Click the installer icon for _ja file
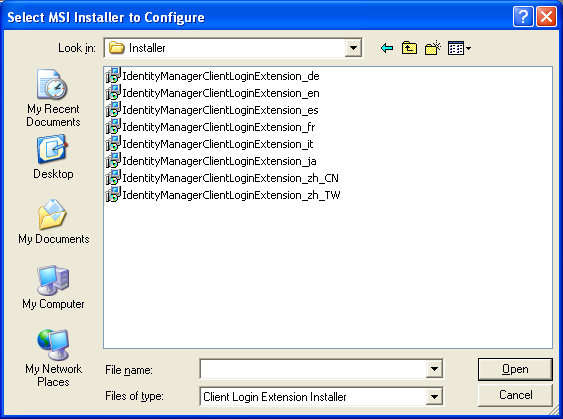Screen dimensions: 563x419 113,160
